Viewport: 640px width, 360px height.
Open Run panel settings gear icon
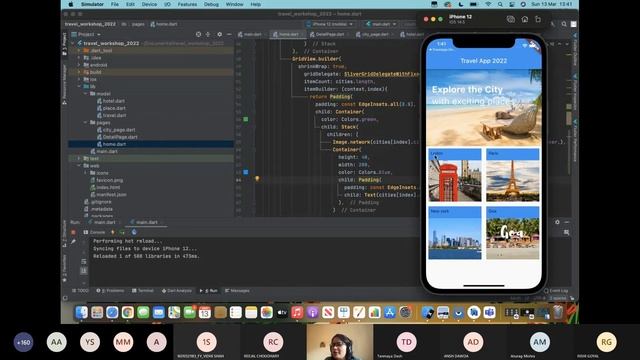[557, 222]
